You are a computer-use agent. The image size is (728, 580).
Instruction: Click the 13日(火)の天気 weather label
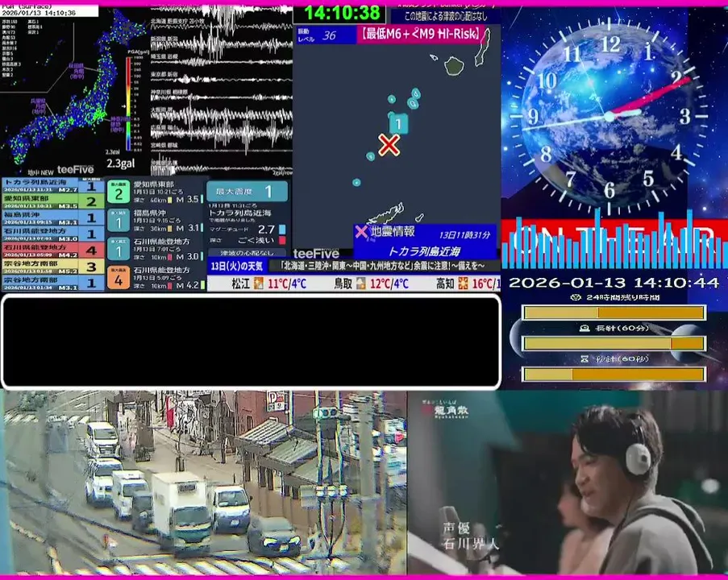pyautogui.click(x=237, y=266)
